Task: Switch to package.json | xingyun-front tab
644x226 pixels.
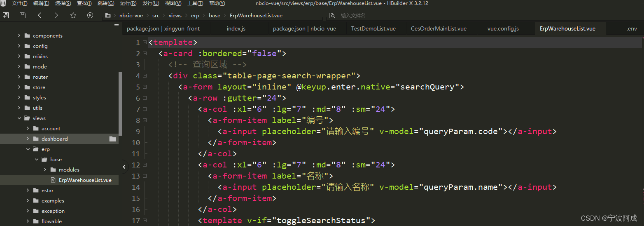Action: pyautogui.click(x=163, y=28)
